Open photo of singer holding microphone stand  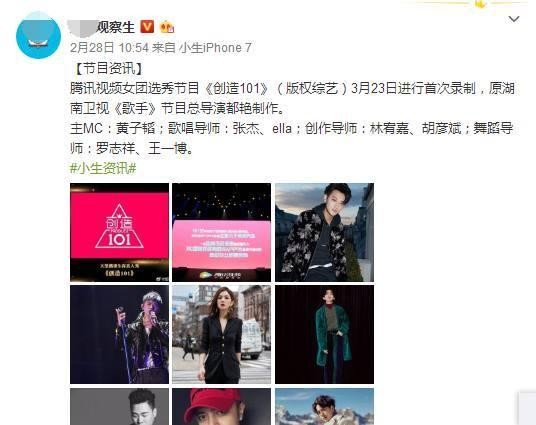tap(119, 334)
